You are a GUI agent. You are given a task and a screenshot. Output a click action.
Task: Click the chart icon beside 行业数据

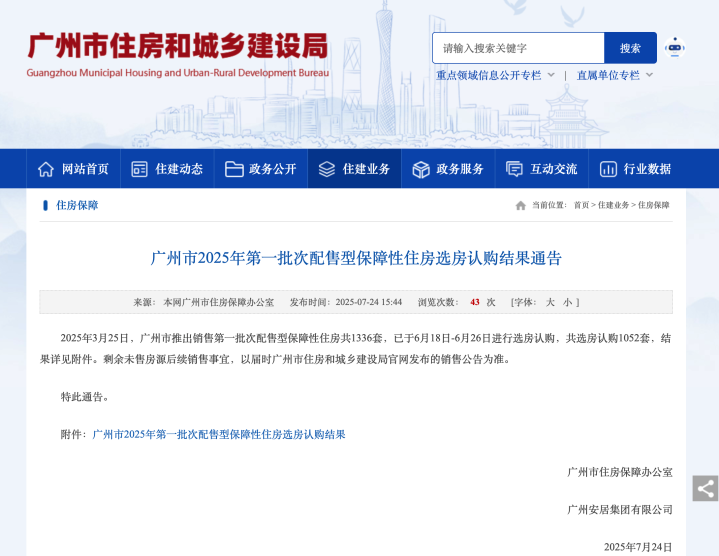pos(608,169)
